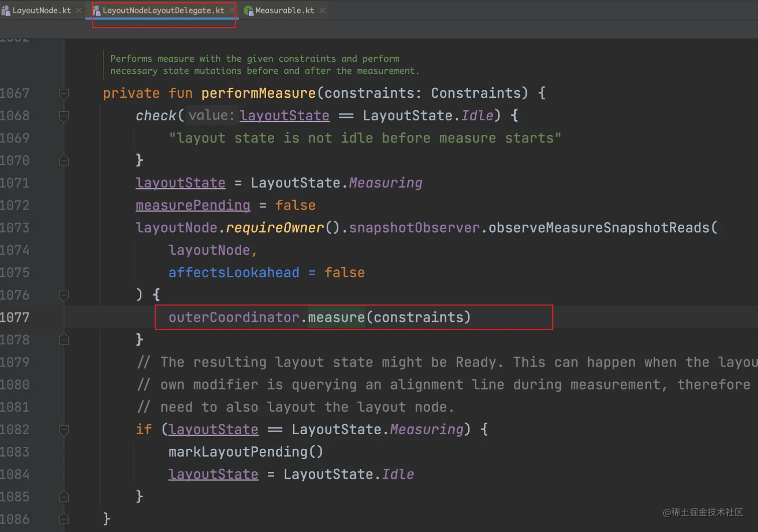Click comment "need to also layout"
Image resolution: width=758 pixels, height=532 pixels.
[x=295, y=407]
